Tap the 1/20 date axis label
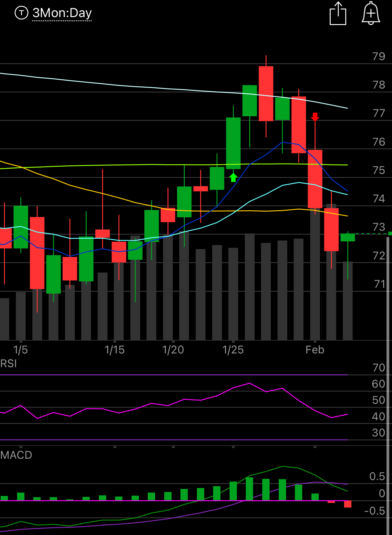The height and width of the screenshot is (535, 392). pyautogui.click(x=173, y=350)
